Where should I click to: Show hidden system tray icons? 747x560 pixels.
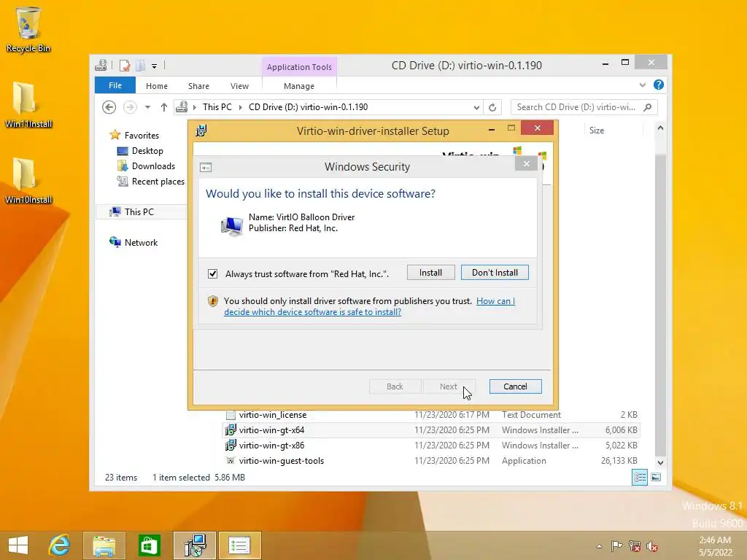600,546
